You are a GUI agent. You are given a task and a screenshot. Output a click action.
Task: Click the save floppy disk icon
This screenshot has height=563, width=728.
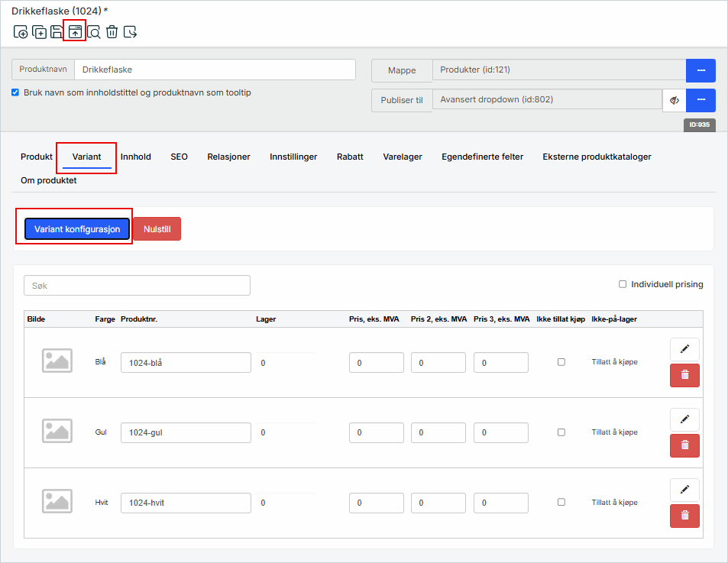pos(57,32)
